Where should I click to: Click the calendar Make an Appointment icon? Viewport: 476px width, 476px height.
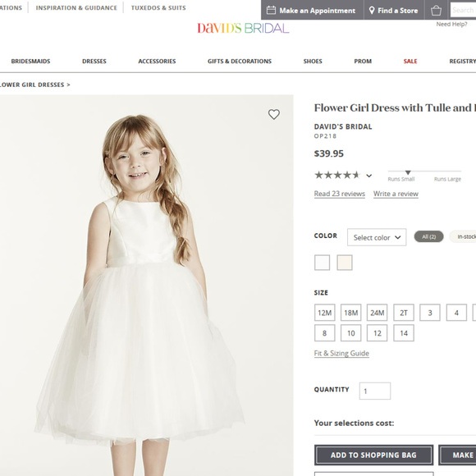[271, 11]
